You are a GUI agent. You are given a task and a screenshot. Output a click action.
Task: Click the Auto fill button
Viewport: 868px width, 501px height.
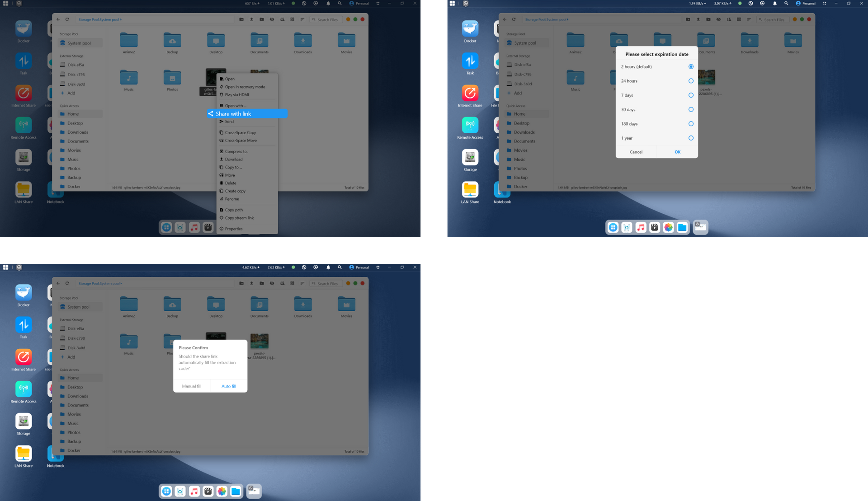229,386
